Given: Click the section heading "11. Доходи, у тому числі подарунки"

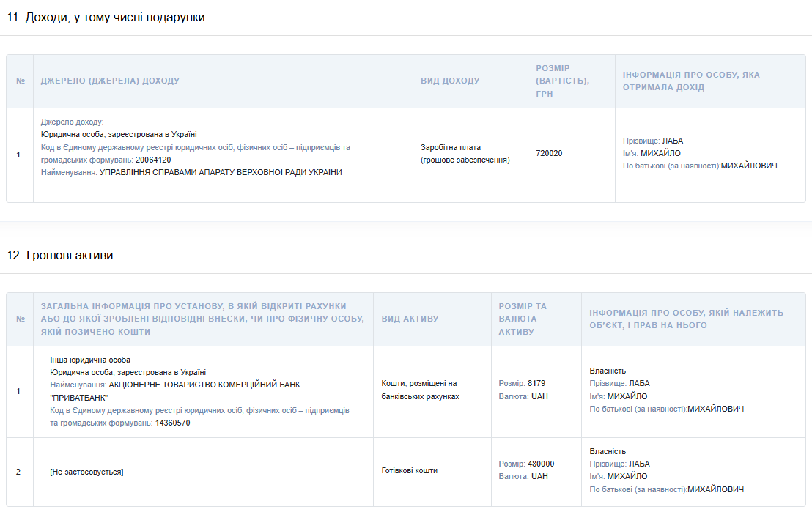Looking at the screenshot, I should click(106, 18).
